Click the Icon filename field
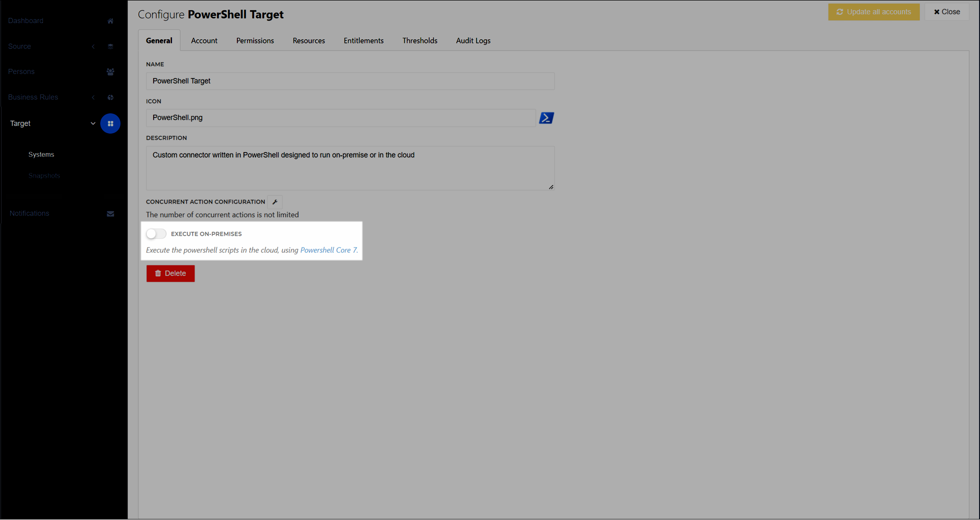This screenshot has width=980, height=520. tap(341, 118)
